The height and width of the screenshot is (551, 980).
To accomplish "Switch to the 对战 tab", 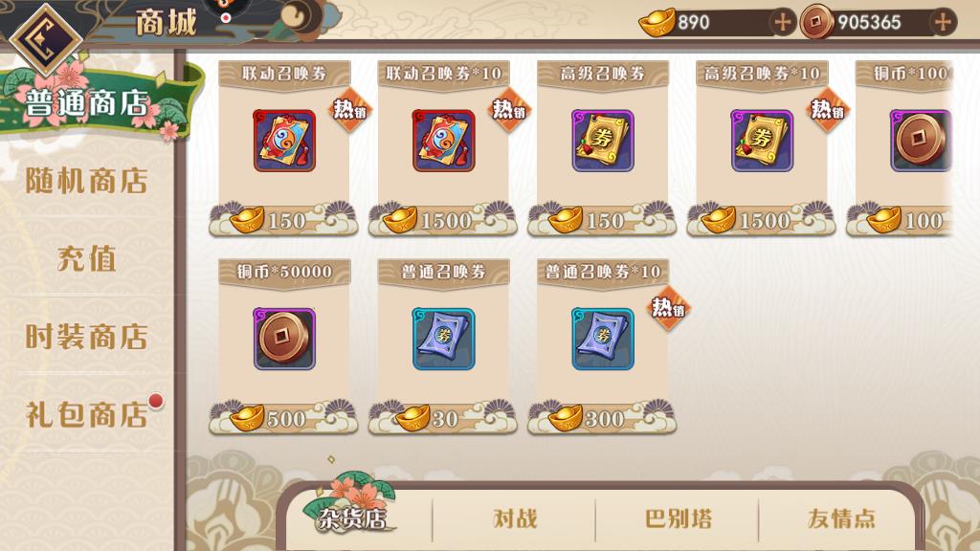I will click(x=514, y=518).
